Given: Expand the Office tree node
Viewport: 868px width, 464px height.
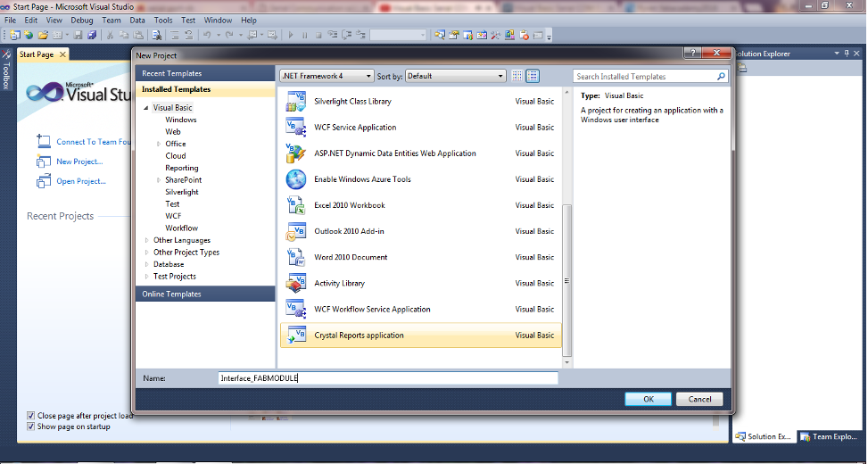Looking at the screenshot, I should [x=158, y=144].
